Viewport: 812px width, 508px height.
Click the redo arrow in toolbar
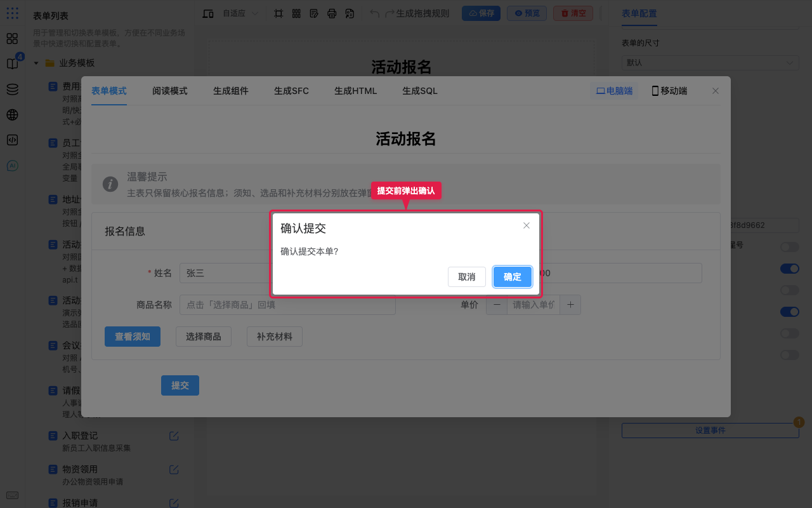[x=390, y=13]
